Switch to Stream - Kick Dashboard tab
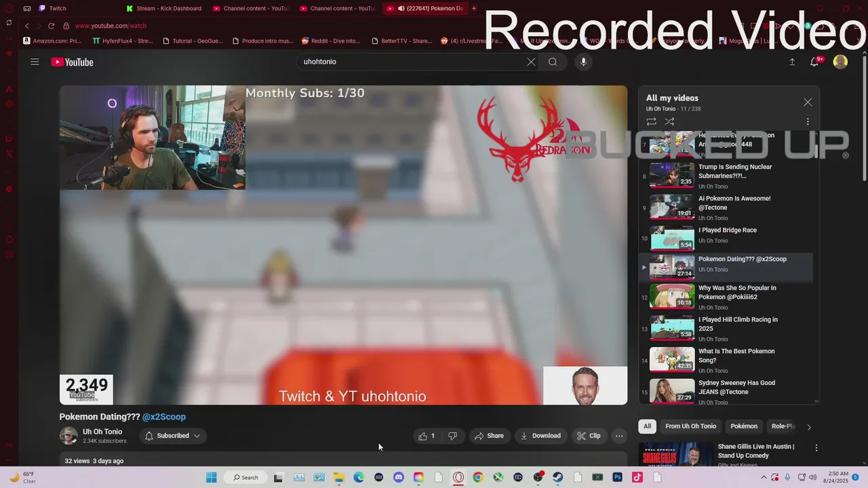The height and width of the screenshot is (488, 868). 164,8
